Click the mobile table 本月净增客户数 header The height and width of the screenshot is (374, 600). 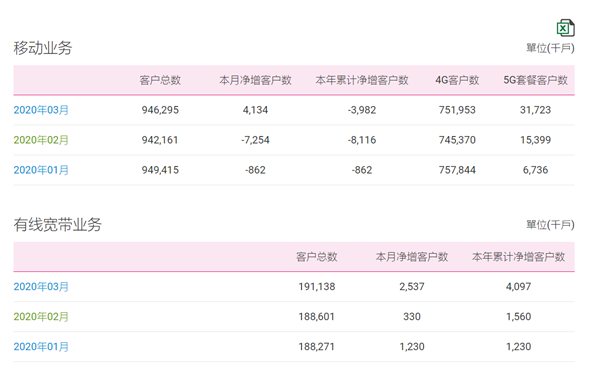click(x=255, y=80)
